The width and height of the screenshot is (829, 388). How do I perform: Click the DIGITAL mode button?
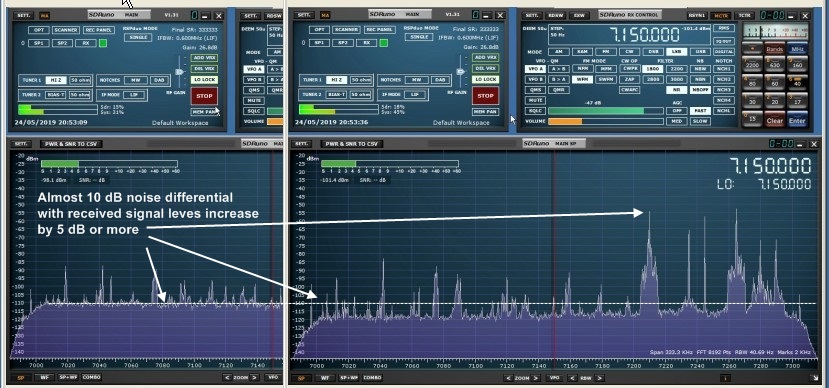724,52
